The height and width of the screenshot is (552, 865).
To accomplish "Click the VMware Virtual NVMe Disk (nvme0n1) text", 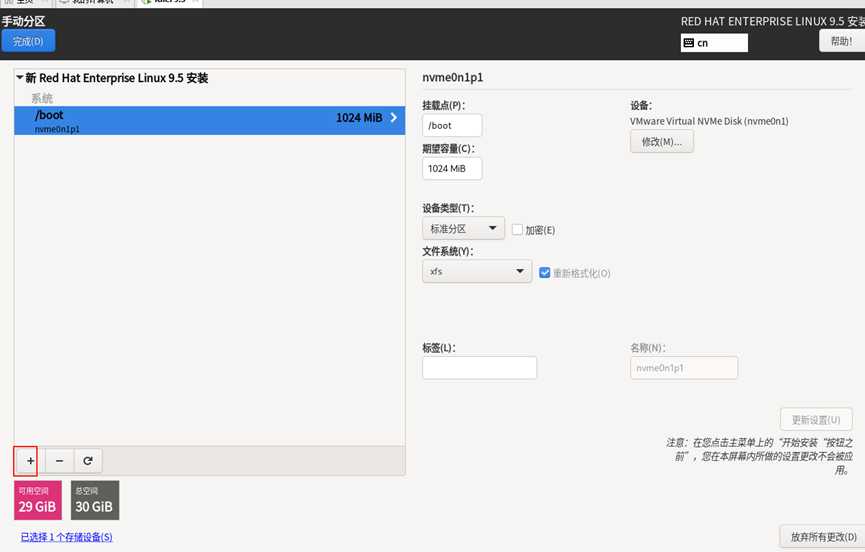I will [x=709, y=121].
